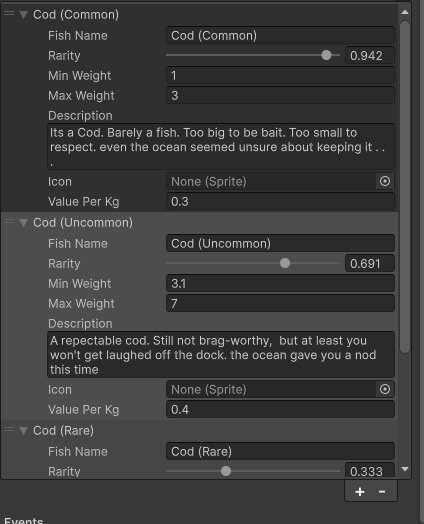Collapse the Cod (Common) foldout
Viewport: 424px width, 524px height.
[23, 14]
